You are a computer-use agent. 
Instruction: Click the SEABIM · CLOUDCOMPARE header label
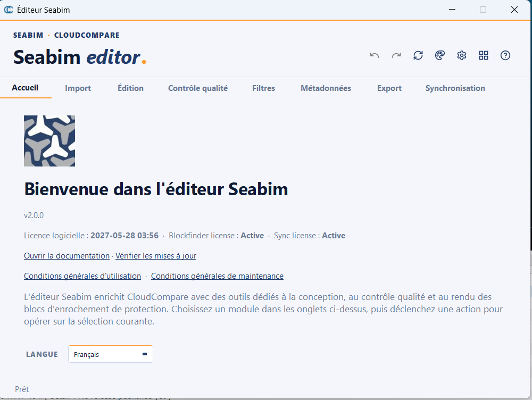(66, 35)
